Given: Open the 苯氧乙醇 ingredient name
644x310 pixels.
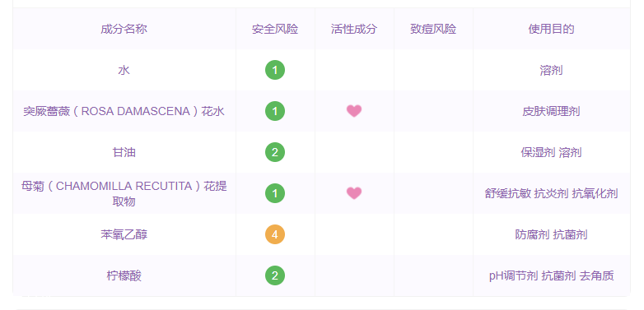Looking at the screenshot, I should click(x=124, y=234).
